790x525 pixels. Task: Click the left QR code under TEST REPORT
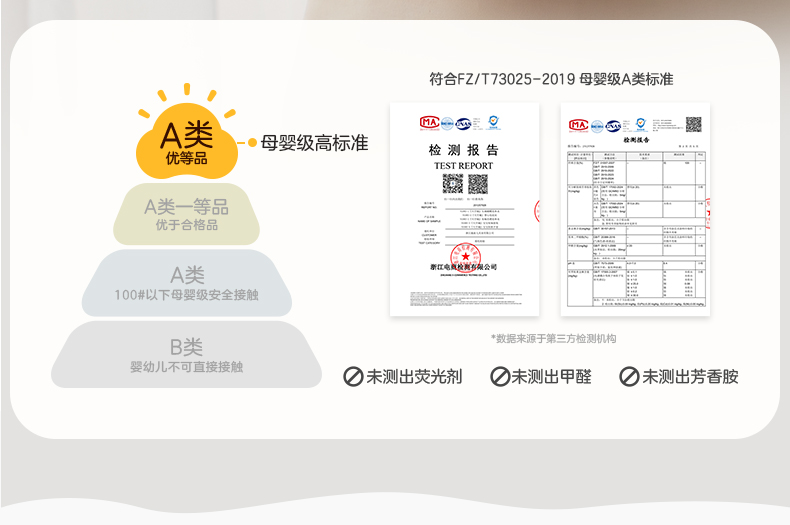click(452, 184)
